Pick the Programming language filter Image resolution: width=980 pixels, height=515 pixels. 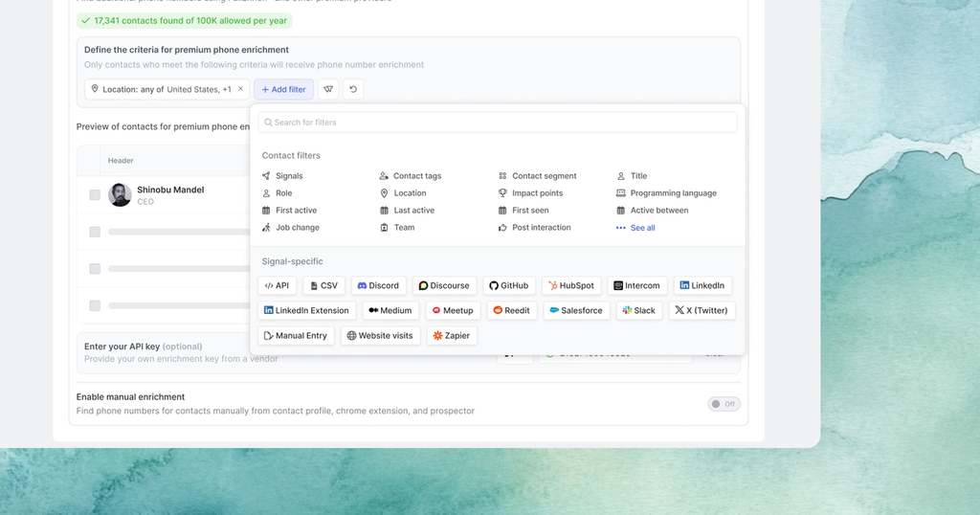pos(666,193)
